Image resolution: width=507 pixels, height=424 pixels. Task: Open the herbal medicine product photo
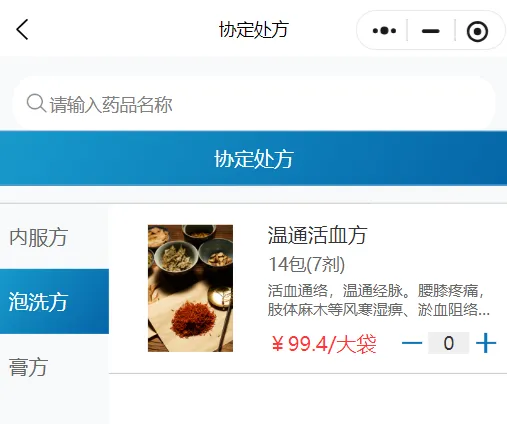(x=190, y=288)
